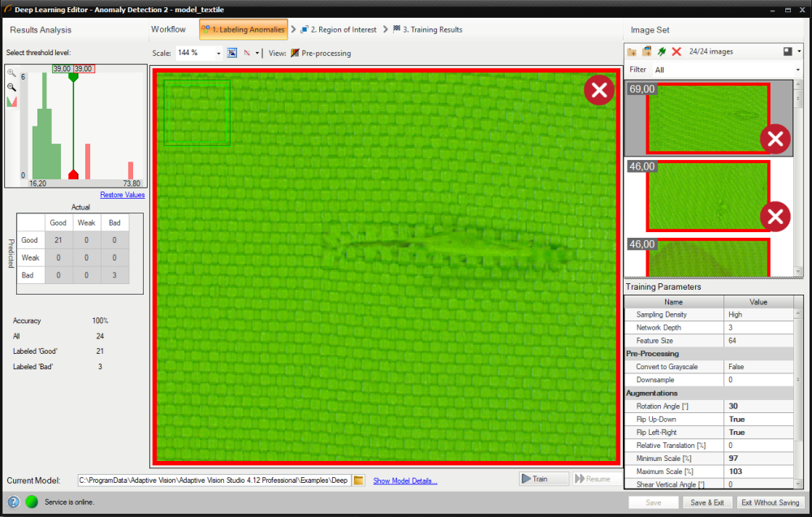Click the fit image to view icon
This screenshot has height=517, width=812.
[232, 53]
